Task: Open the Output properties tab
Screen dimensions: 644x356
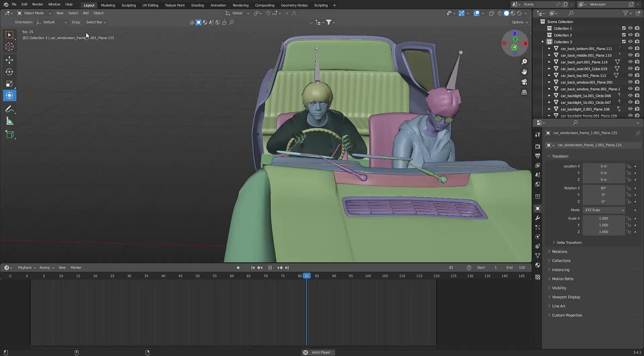Action: pos(538,156)
